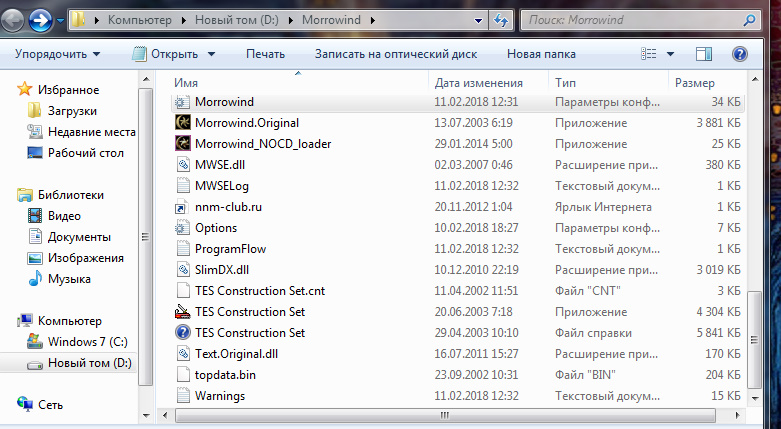Click the Morrowind.Original application icon
The width and height of the screenshot is (781, 429).
pyautogui.click(x=183, y=122)
